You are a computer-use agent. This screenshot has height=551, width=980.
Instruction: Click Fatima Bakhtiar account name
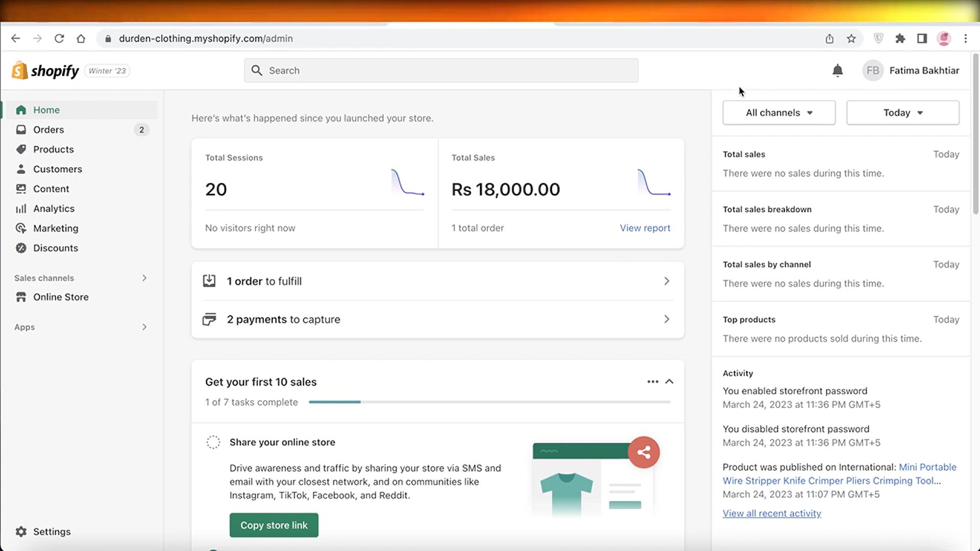(924, 70)
